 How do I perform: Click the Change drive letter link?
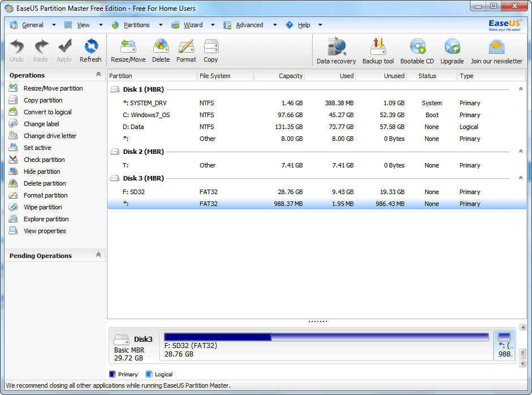50,136
